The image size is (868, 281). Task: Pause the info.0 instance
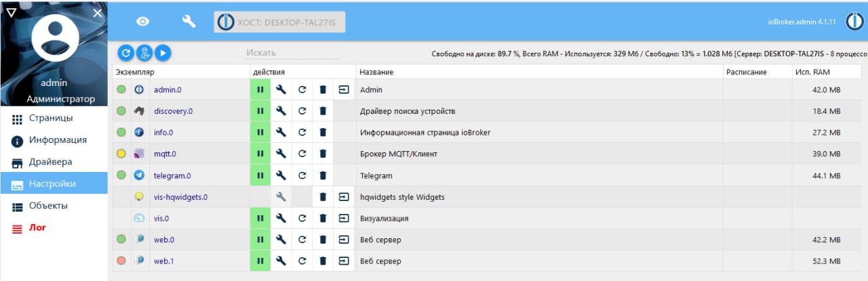pos(260,132)
